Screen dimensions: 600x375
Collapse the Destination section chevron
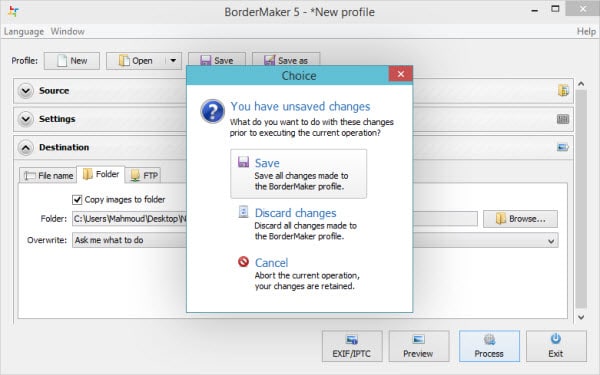26,148
